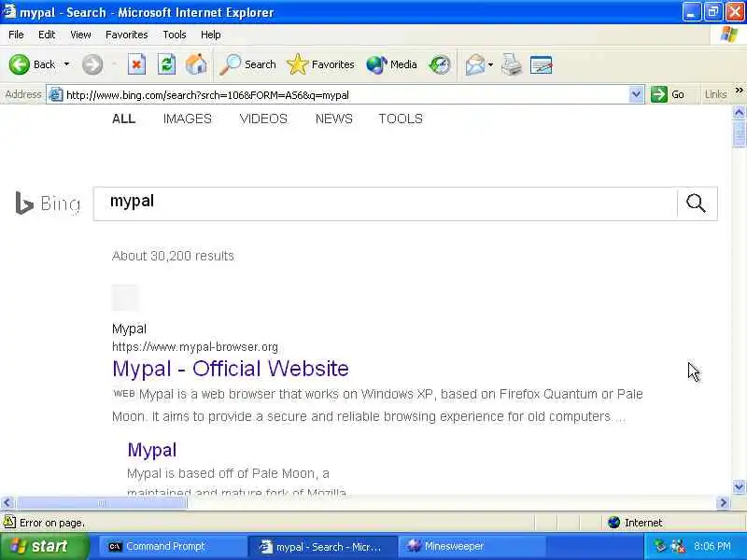Click the https://www.mypal-browser.org URL text
The image size is (747, 560).
tap(195, 346)
